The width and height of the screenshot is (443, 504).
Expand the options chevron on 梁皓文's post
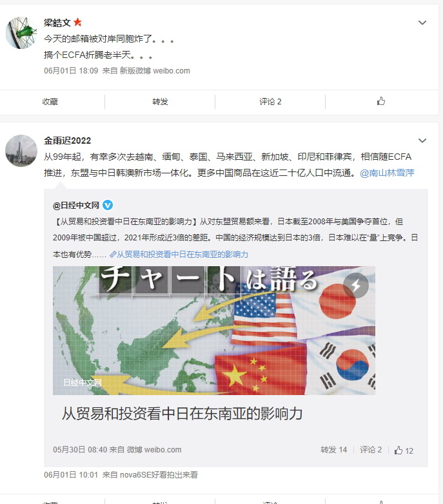(422, 23)
